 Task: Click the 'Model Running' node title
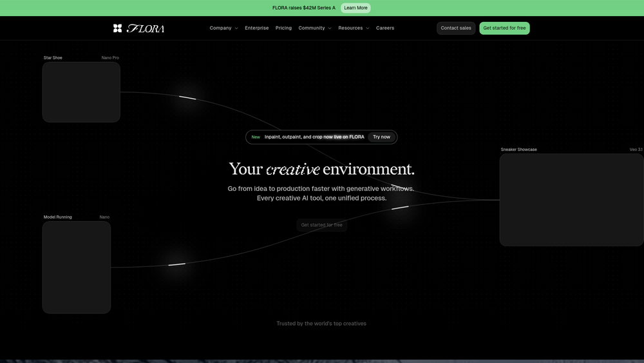point(57,217)
